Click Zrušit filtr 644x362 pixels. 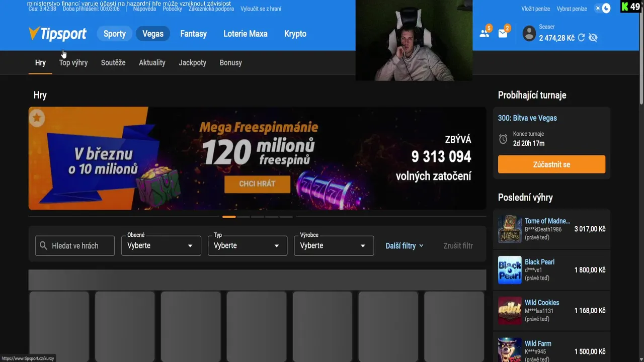coord(458,246)
